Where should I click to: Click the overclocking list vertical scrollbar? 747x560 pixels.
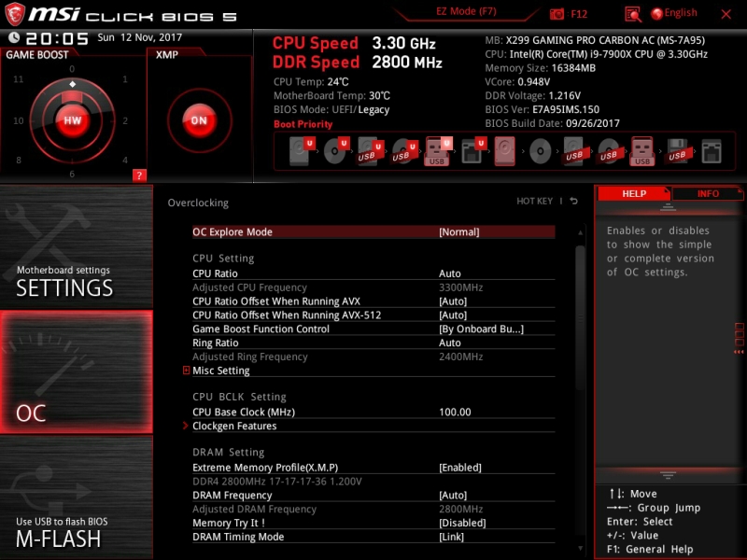pyautogui.click(x=580, y=318)
